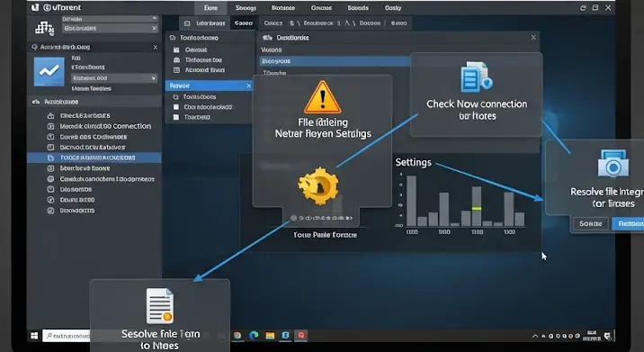Image resolution: width=644 pixels, height=352 pixels.
Task: Click 'Check Now connection' card text
Action: 477,104
